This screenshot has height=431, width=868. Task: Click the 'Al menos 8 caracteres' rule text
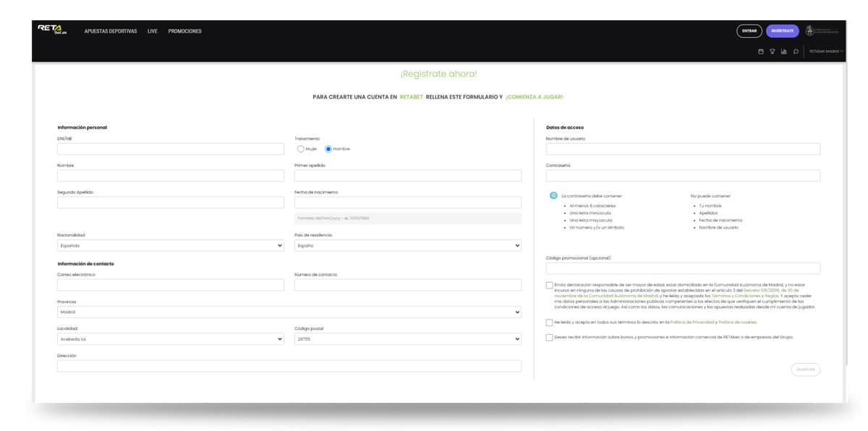pyautogui.click(x=592, y=206)
